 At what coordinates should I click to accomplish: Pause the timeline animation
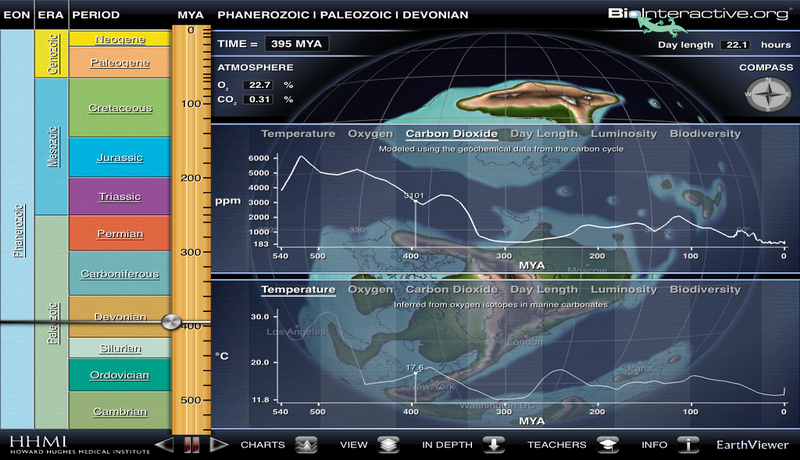pos(191,445)
